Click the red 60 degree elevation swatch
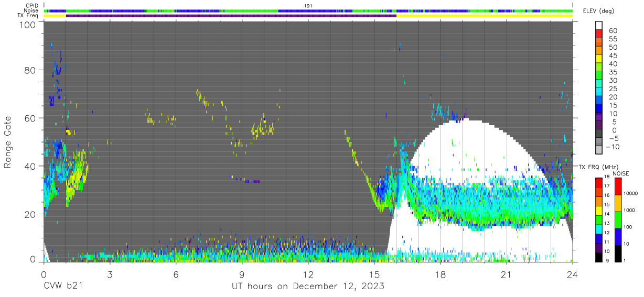 [x=599, y=35]
